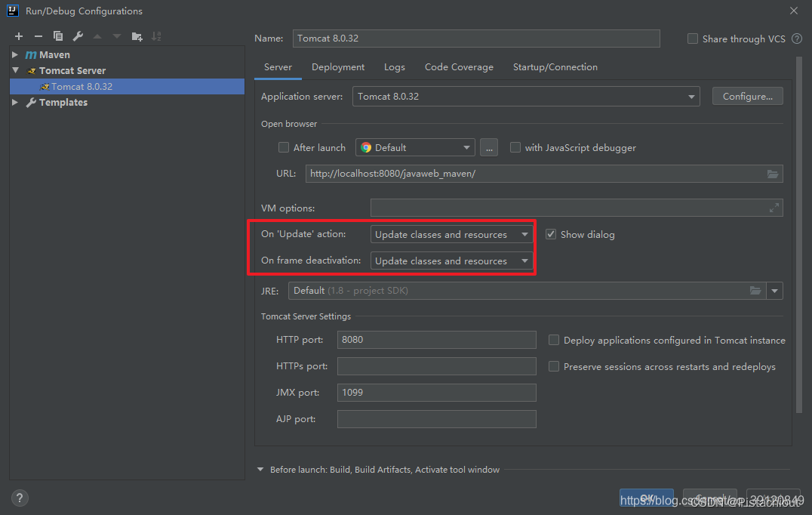Enable with JavaScript debugger checkbox
The image size is (812, 515).
[515, 148]
